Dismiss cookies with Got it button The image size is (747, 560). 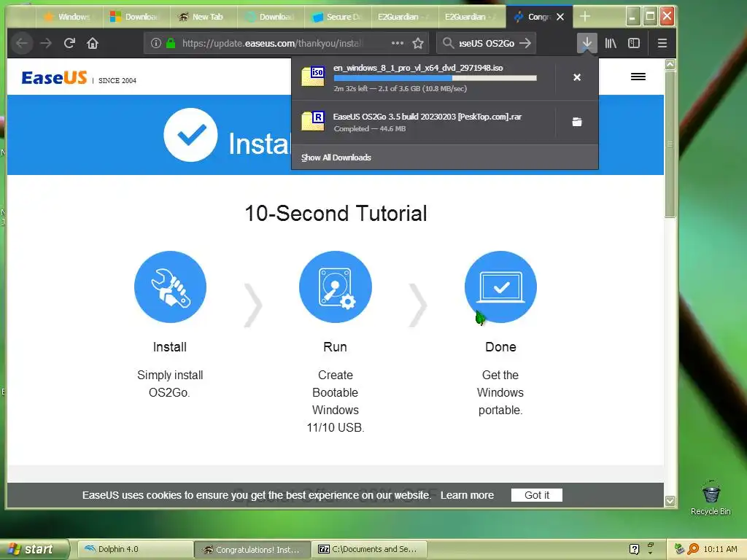[x=536, y=495]
